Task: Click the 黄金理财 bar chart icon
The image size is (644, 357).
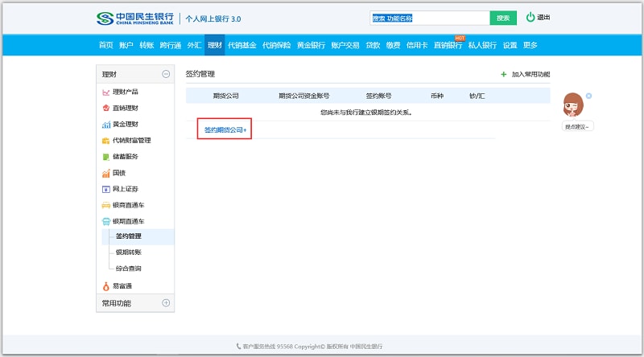Action: (105, 125)
